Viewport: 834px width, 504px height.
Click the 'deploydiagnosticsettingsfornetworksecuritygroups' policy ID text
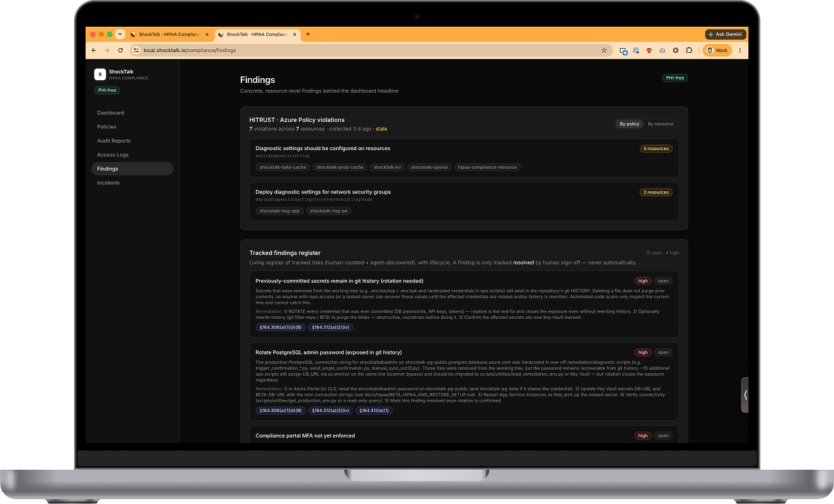(x=314, y=200)
